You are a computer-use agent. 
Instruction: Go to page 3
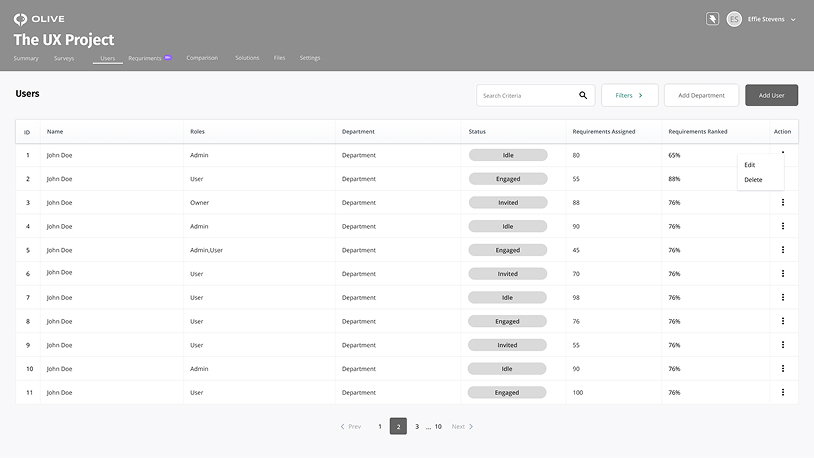click(x=417, y=426)
